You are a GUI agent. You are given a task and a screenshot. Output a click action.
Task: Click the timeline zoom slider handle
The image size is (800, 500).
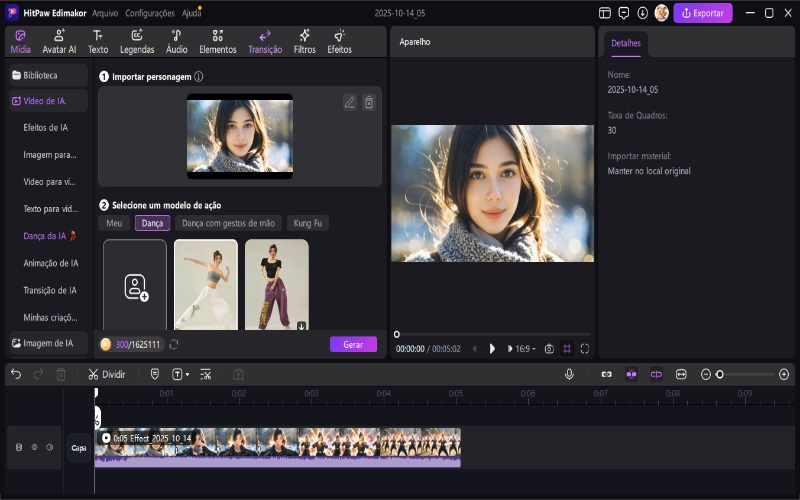click(719, 374)
